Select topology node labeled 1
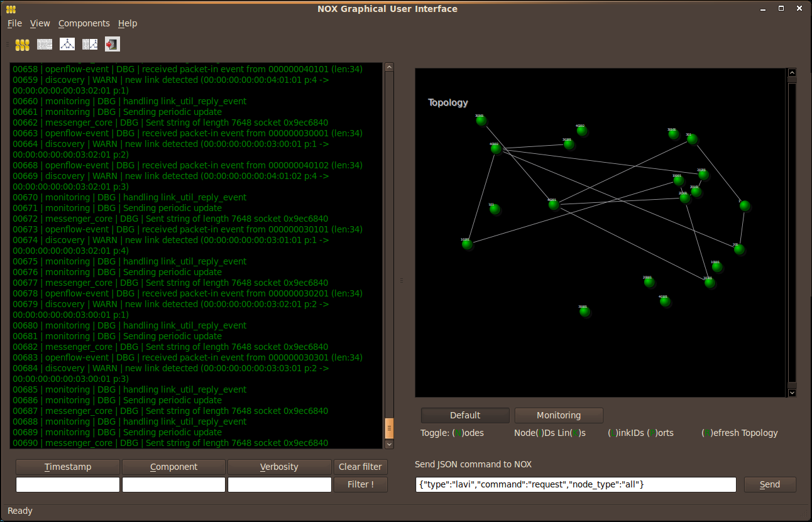Viewport: 812px width, 522px height. click(745, 205)
